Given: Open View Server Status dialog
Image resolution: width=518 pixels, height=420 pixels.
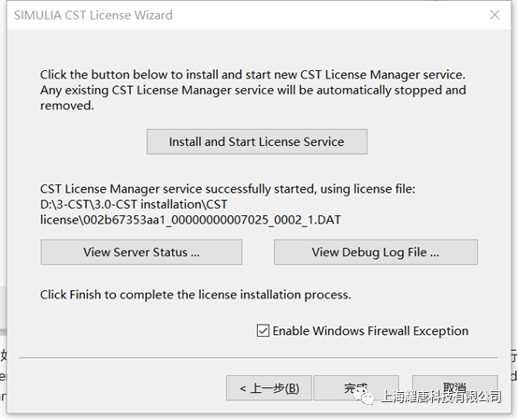Looking at the screenshot, I should [x=141, y=253].
